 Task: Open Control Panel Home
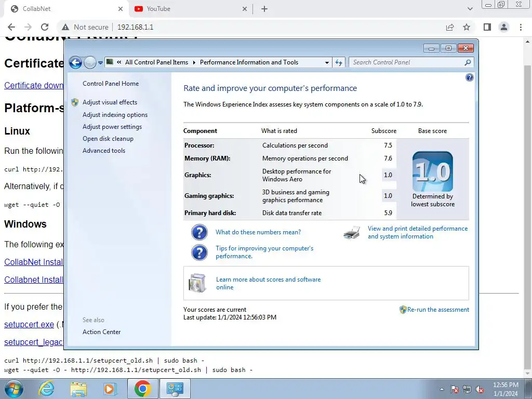tap(111, 84)
